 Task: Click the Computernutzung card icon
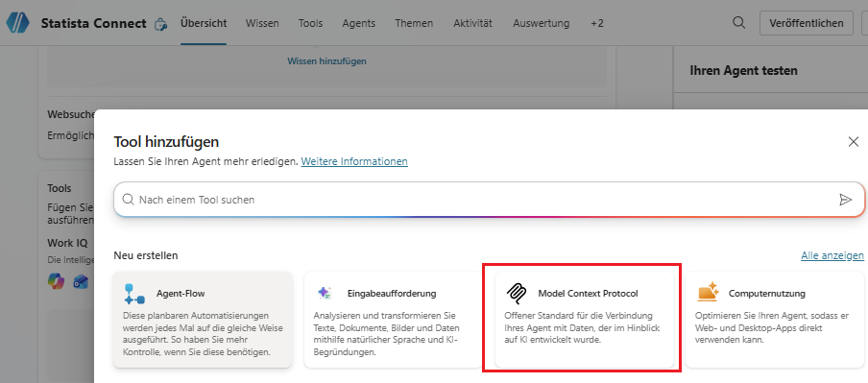(708, 292)
